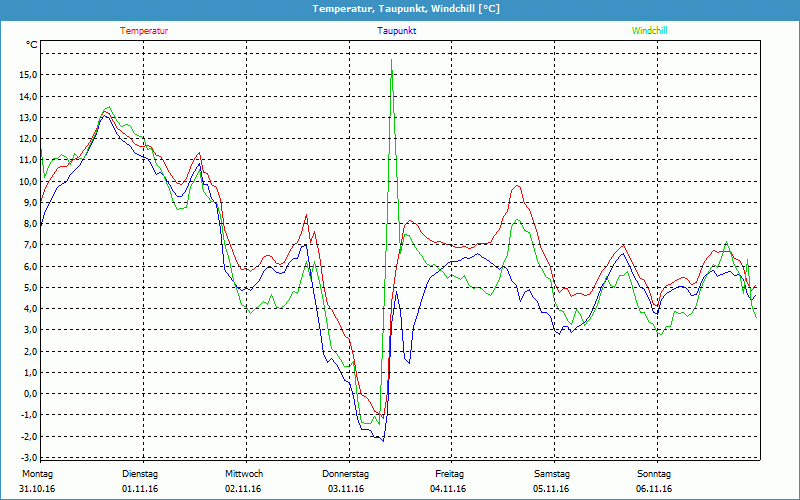
Task: Click the 8,0 y-axis value
Action: [30, 223]
